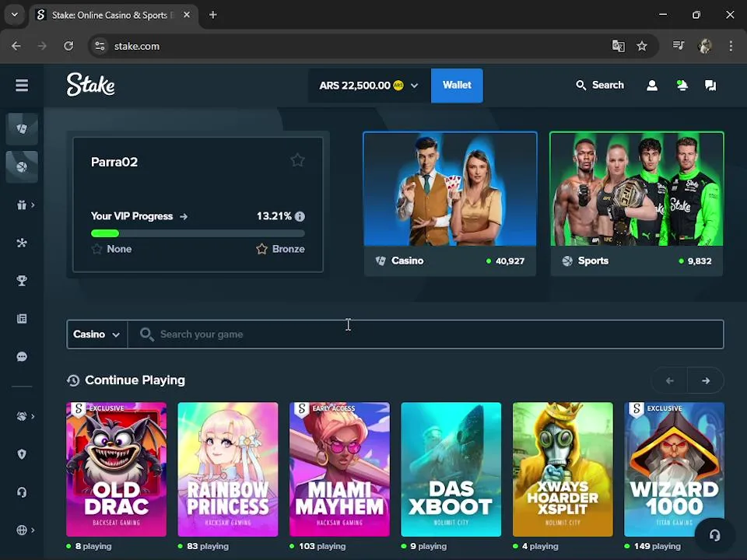The width and height of the screenshot is (747, 560).
Task: Click the None VIP level label
Action: coord(119,249)
